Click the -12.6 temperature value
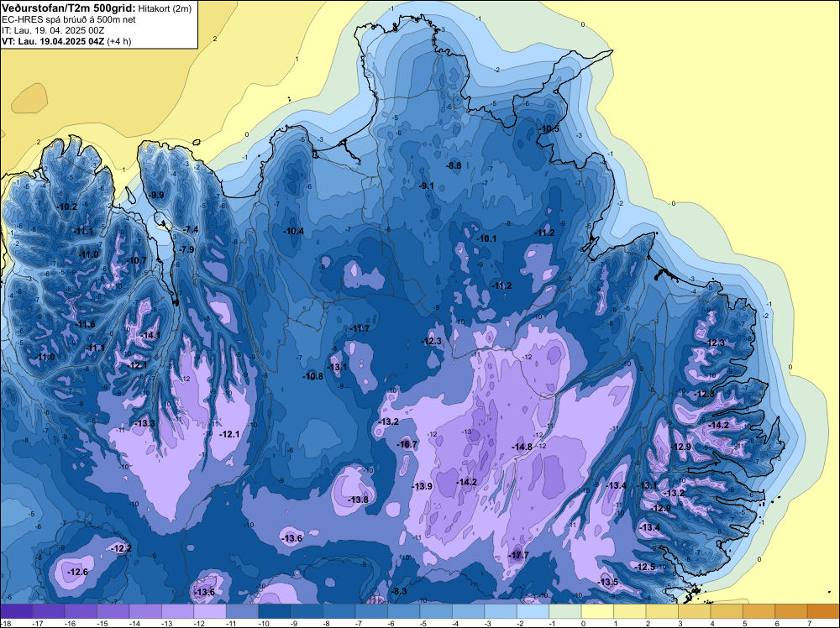The image size is (840, 628). pos(77,573)
